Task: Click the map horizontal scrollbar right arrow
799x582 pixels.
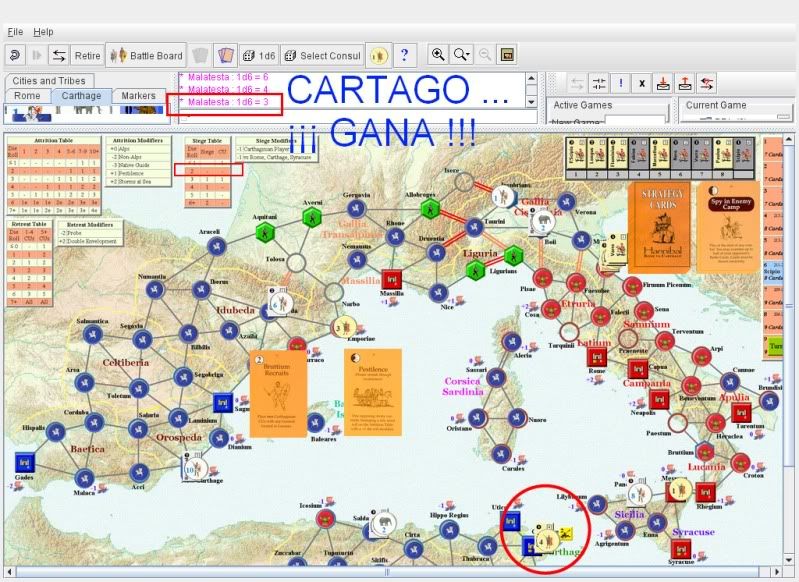Action: click(777, 571)
